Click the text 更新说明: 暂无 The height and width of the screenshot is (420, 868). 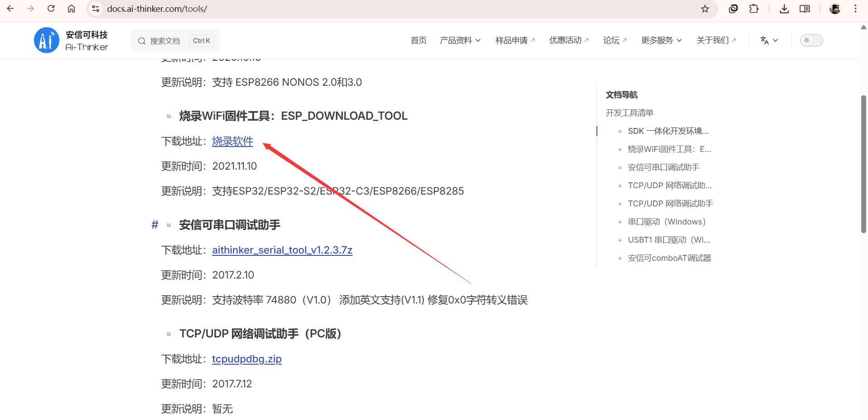197,409
